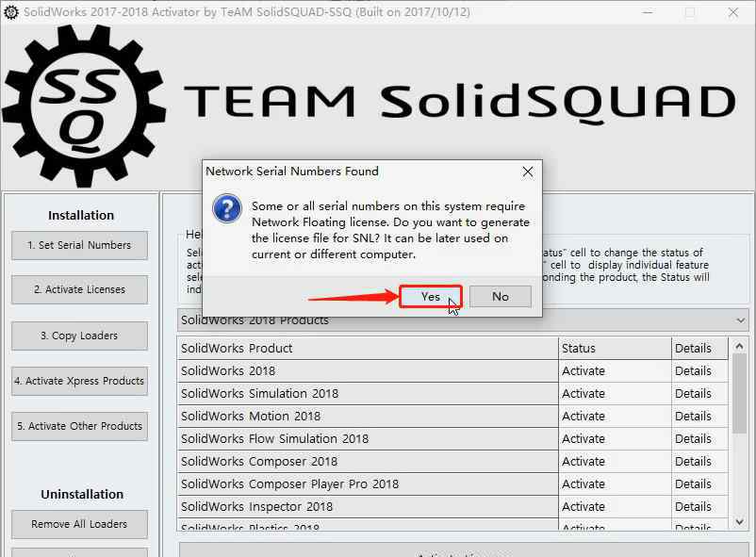The height and width of the screenshot is (557, 756).
Task: Toggle the Status cell for SolidWorks 2018
Action: (x=615, y=370)
